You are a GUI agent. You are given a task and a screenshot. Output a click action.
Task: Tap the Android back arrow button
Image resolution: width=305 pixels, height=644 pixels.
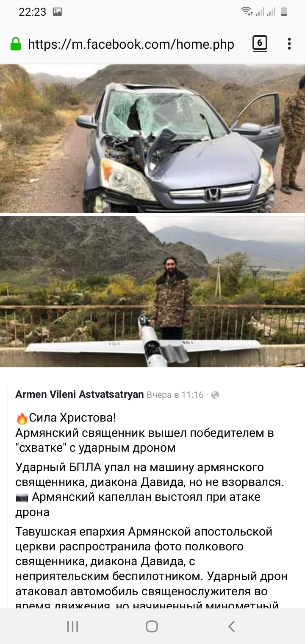[231, 626]
